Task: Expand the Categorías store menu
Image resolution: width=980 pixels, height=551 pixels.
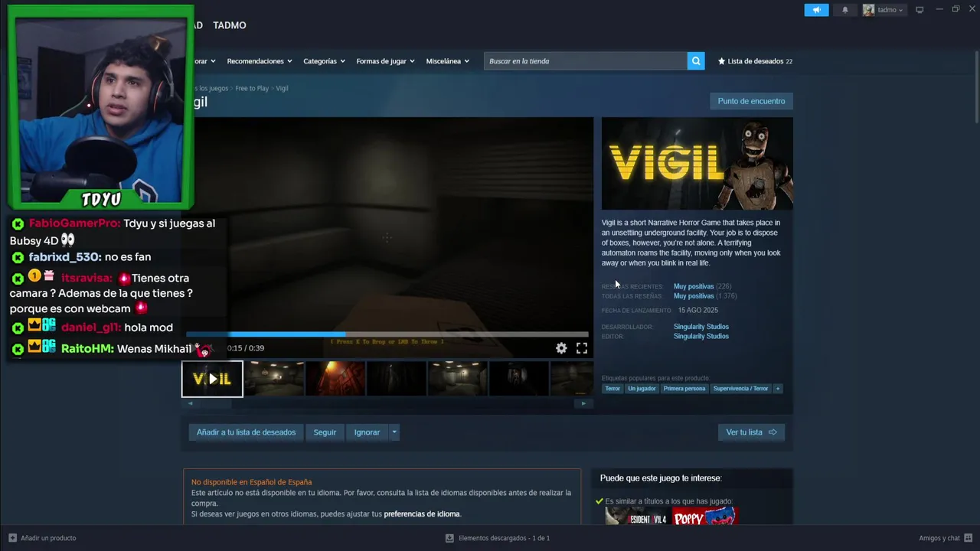Action: (324, 61)
